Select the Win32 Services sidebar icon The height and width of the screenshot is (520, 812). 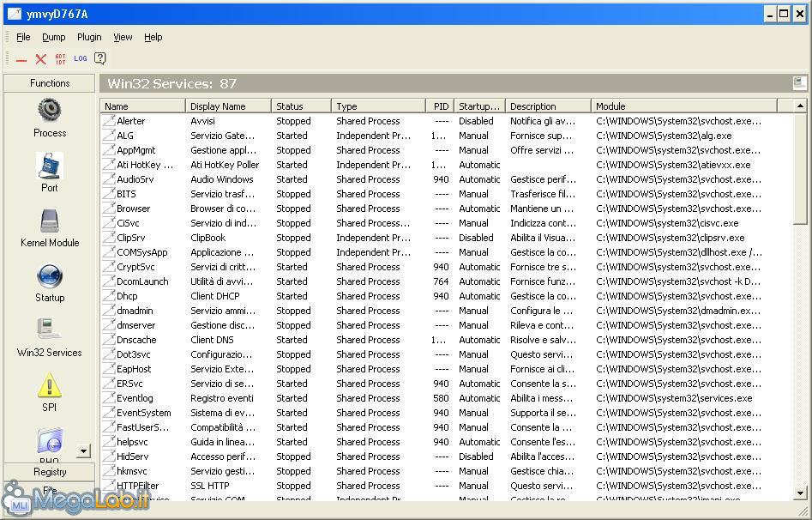click(50, 330)
